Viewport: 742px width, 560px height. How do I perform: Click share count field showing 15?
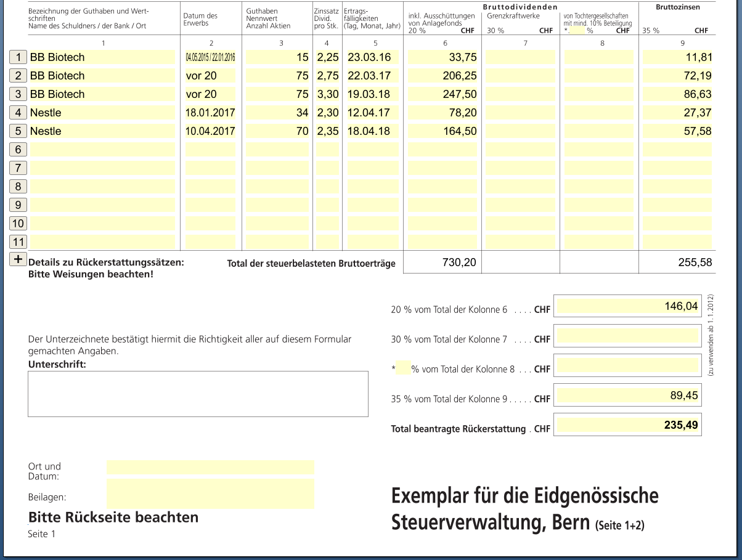tap(278, 57)
